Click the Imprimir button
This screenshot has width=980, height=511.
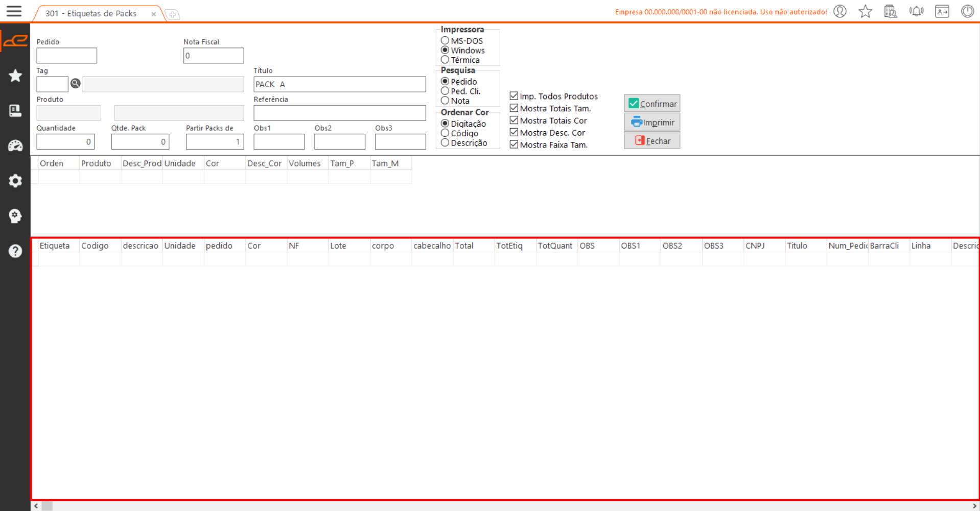(652, 122)
